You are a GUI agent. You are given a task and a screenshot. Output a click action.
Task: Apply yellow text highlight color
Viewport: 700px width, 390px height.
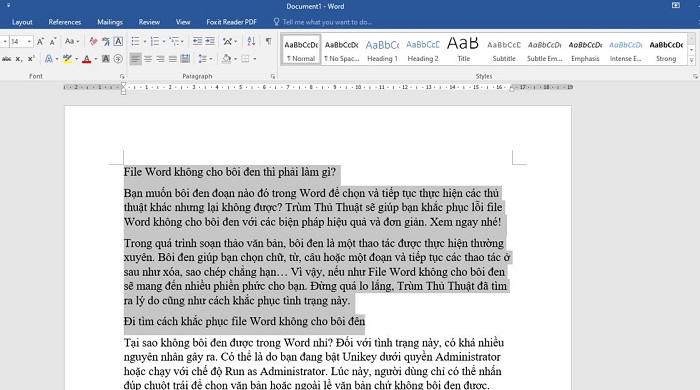click(x=67, y=58)
